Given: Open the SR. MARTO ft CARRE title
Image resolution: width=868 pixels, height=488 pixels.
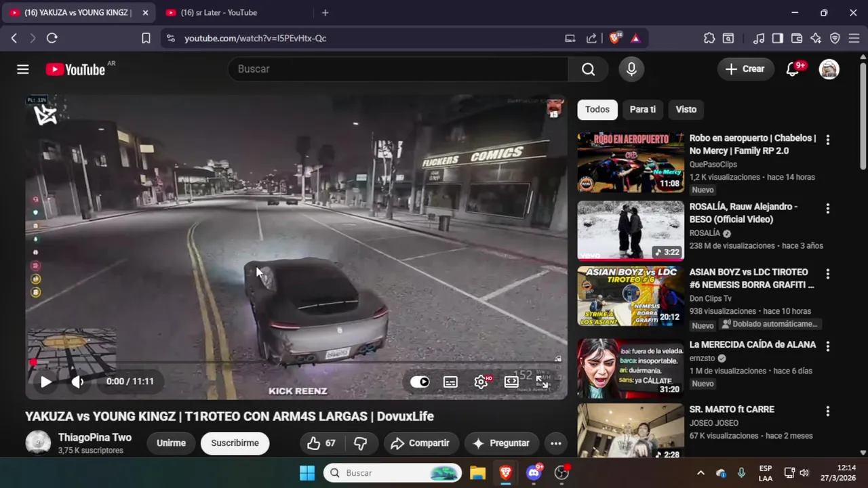Looking at the screenshot, I should tap(732, 409).
